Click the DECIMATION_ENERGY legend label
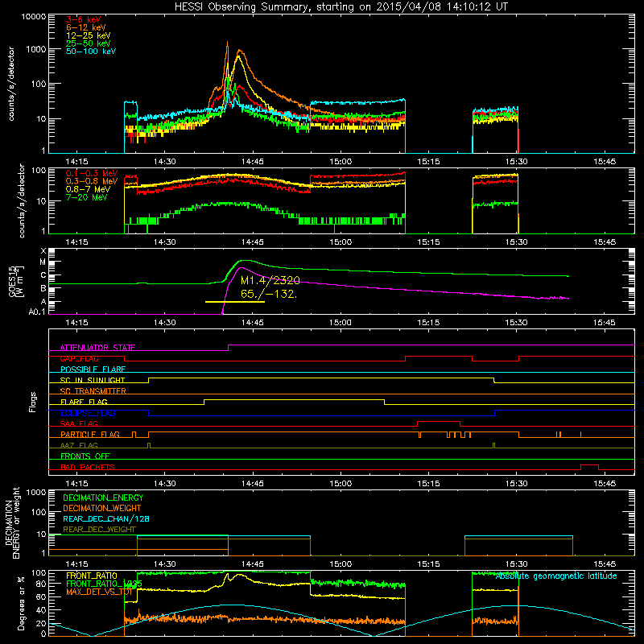 pos(103,497)
